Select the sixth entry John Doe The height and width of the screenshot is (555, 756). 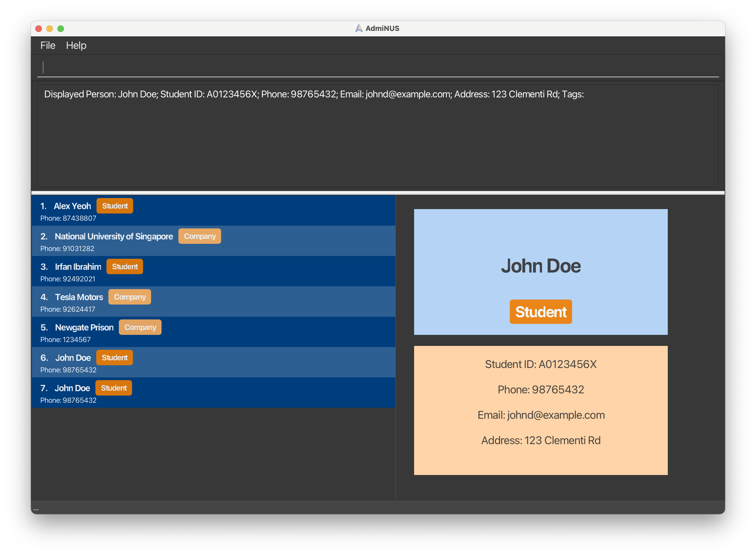[73, 358]
